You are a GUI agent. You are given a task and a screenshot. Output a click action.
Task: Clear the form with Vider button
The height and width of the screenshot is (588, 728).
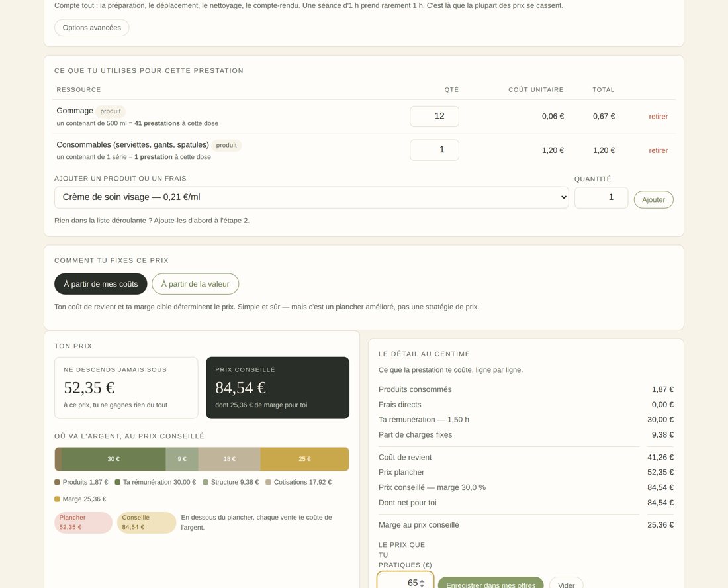566,583
